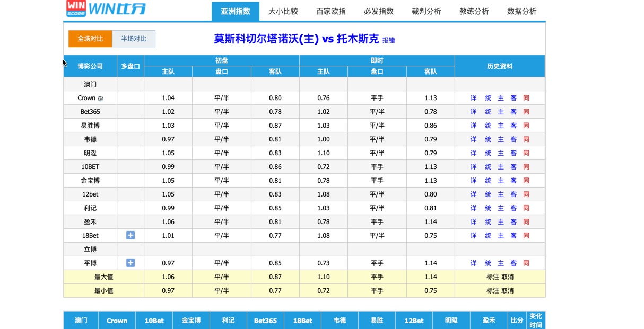Screen dimensions: 644x329
Task: Open 客 link in the 韦德 row
Action: pyautogui.click(x=514, y=139)
